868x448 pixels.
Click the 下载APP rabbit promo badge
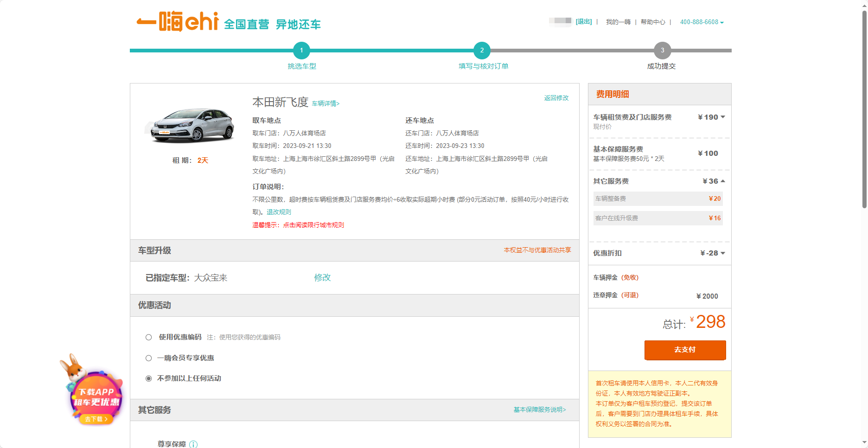pyautogui.click(x=92, y=390)
